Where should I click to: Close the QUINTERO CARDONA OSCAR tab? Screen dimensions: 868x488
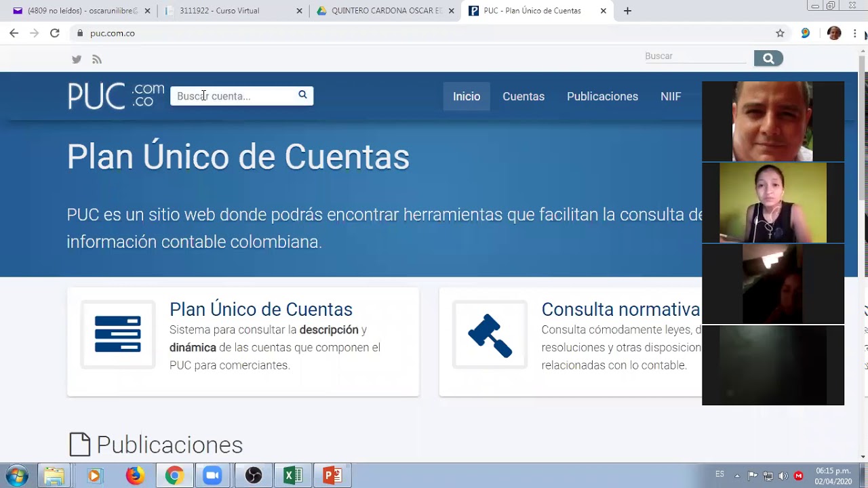(x=452, y=11)
